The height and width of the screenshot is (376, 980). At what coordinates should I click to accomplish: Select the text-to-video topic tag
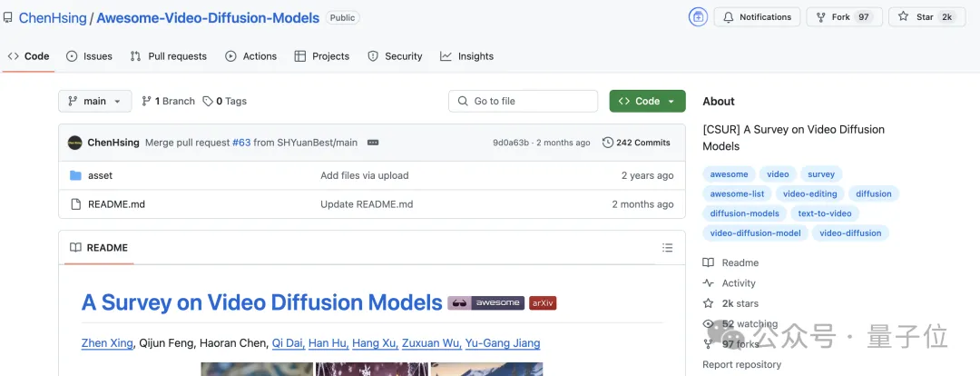(824, 213)
